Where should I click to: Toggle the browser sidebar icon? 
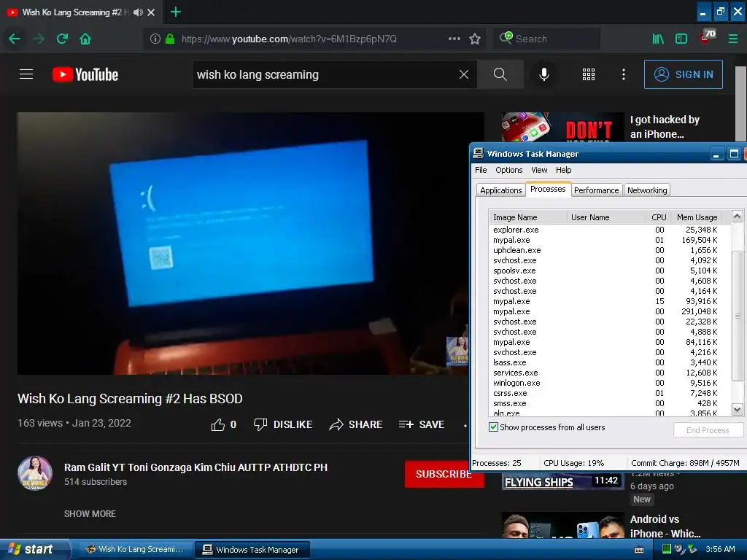tap(681, 39)
